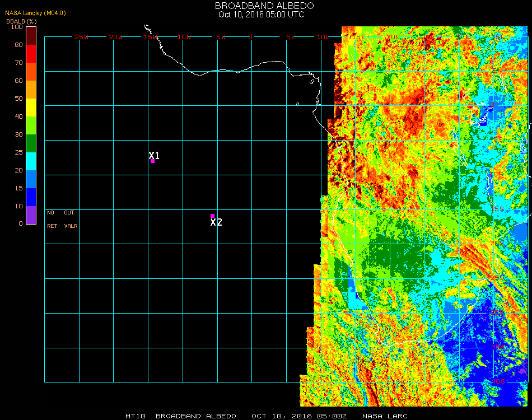
Task: Click the 5E longitude label
Action: [291, 37]
